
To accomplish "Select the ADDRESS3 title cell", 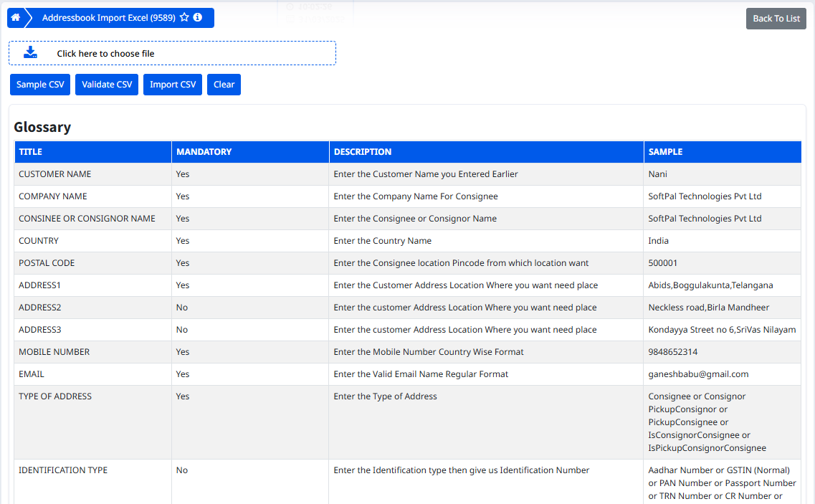I will (93, 331).
